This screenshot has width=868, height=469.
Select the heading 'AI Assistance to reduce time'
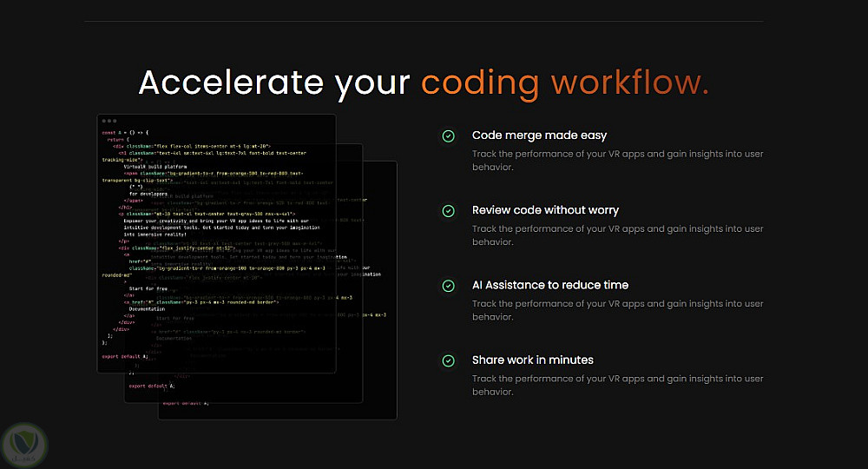tap(550, 285)
